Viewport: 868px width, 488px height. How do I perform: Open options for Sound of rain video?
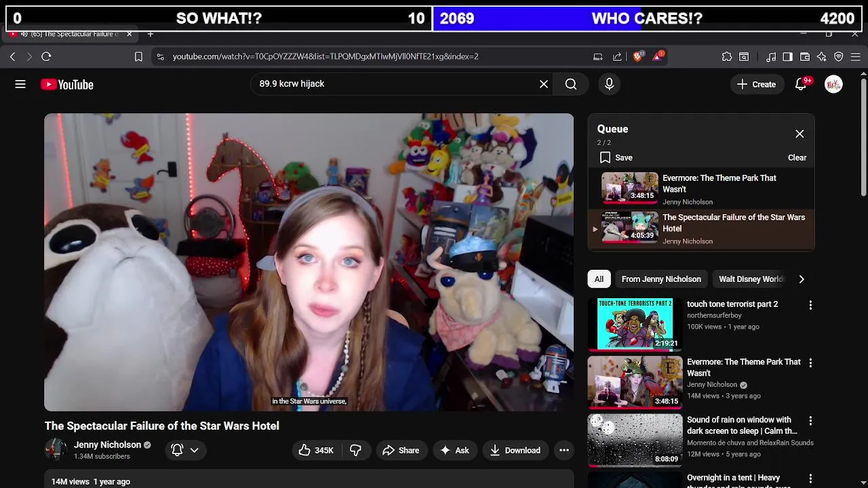click(x=810, y=421)
